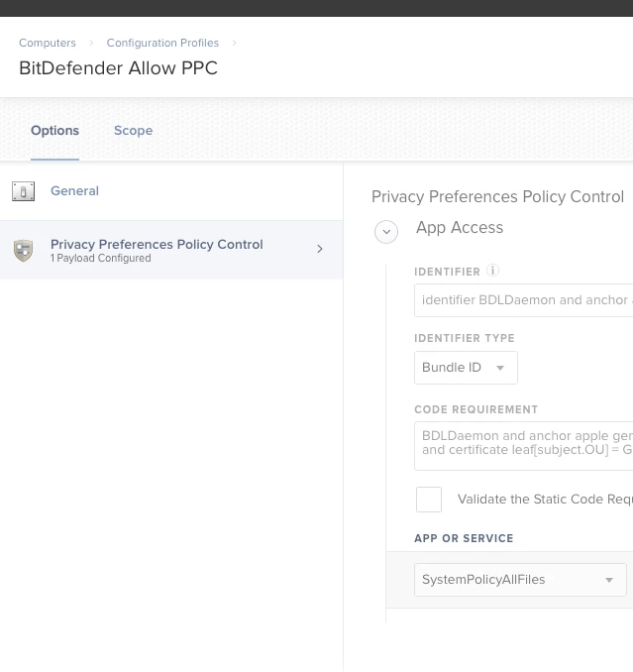Go to Configuration Profiles breadcrumb link
This screenshot has height=672, width=633.
[162, 43]
